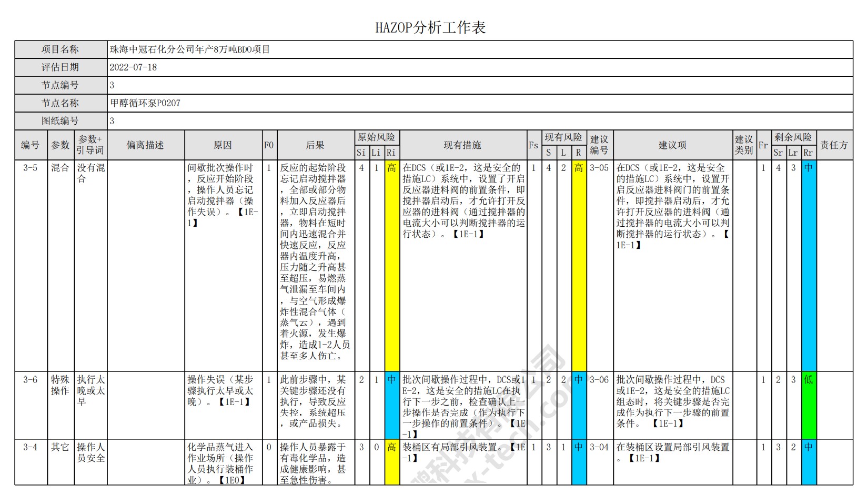This screenshot has height=504, width=867.
Task: Click the '编号' column header
Action: (31, 145)
